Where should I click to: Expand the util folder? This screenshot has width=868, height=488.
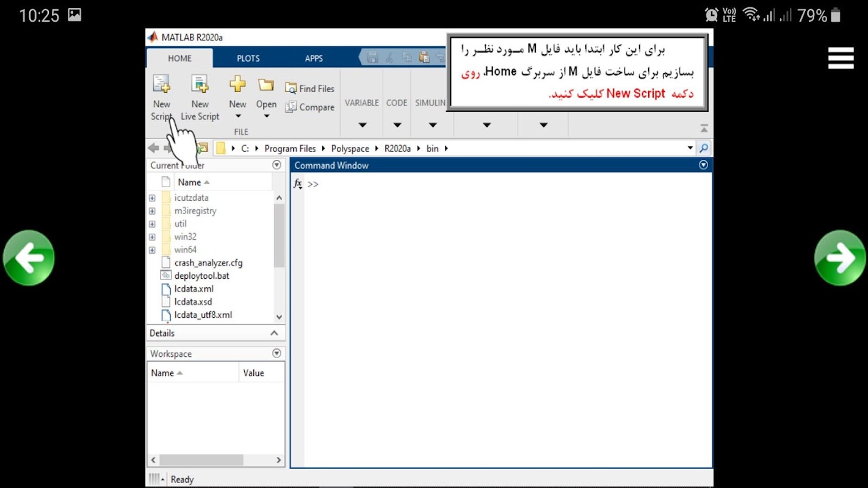coord(152,224)
